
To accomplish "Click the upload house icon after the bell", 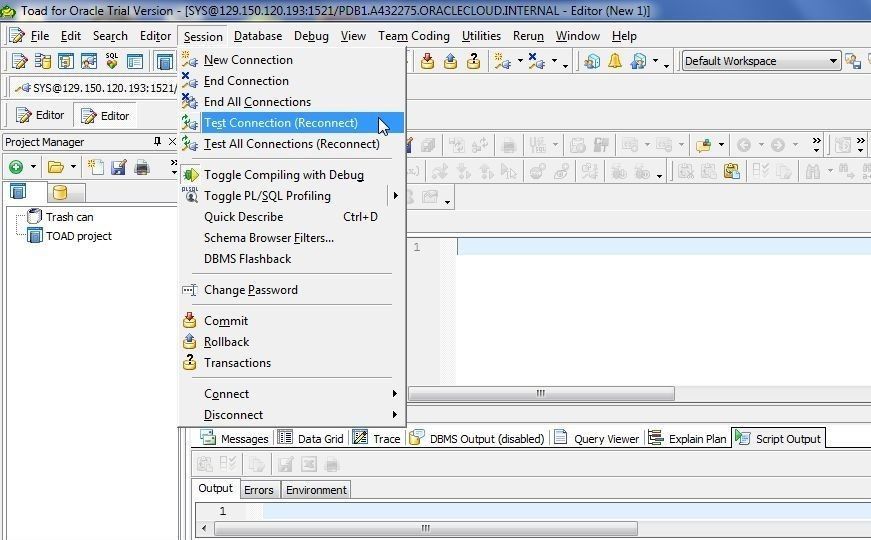I will click(x=638, y=61).
